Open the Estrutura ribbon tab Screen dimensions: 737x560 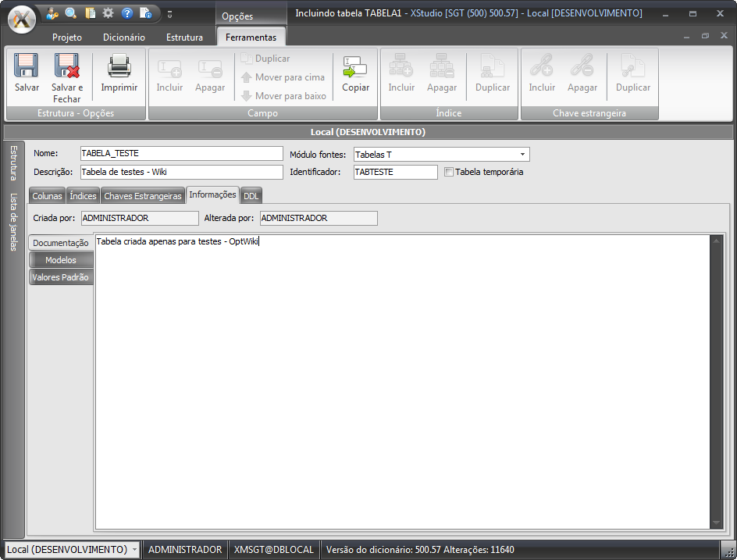(185, 37)
